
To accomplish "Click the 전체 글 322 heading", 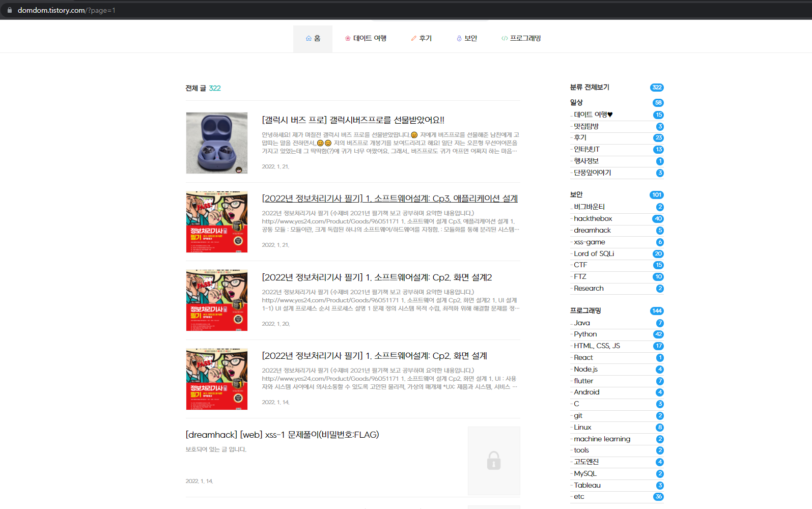I will coord(203,89).
